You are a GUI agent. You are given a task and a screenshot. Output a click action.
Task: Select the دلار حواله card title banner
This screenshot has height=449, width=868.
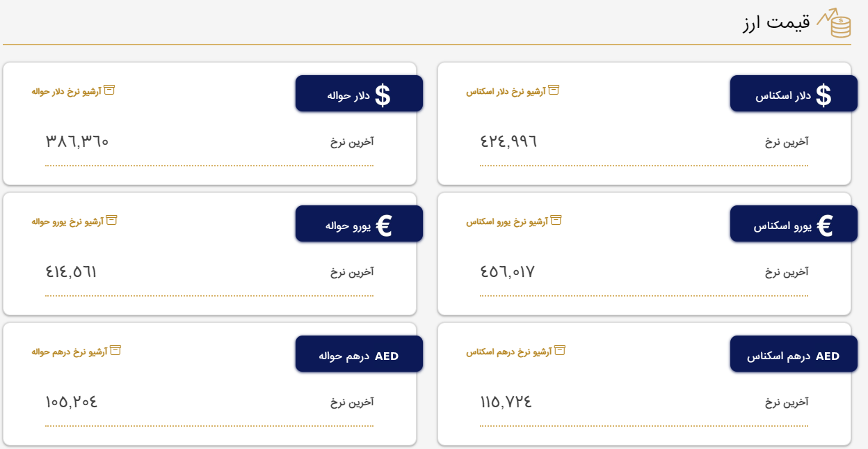(x=360, y=93)
